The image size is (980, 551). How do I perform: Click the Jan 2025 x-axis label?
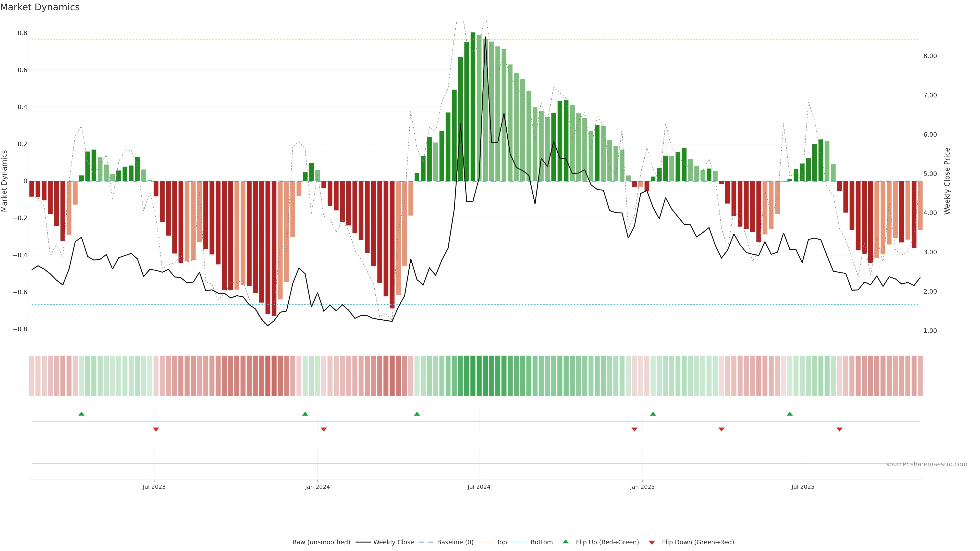[642, 487]
